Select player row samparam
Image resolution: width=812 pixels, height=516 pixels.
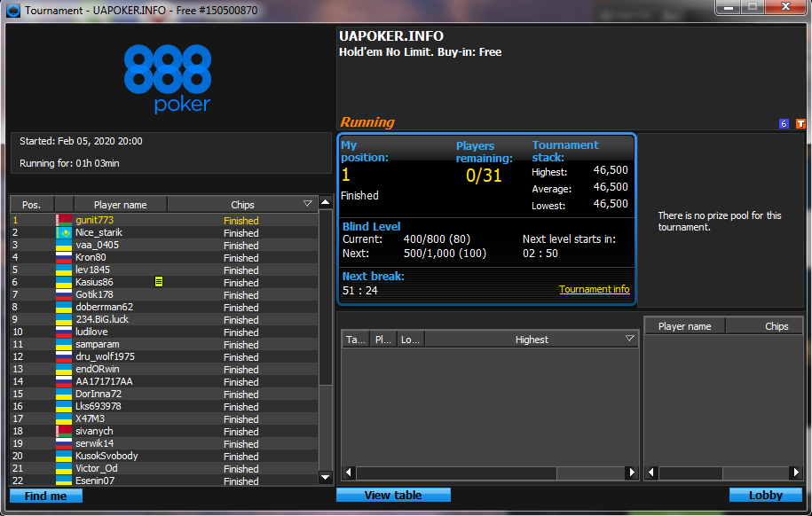click(x=164, y=344)
